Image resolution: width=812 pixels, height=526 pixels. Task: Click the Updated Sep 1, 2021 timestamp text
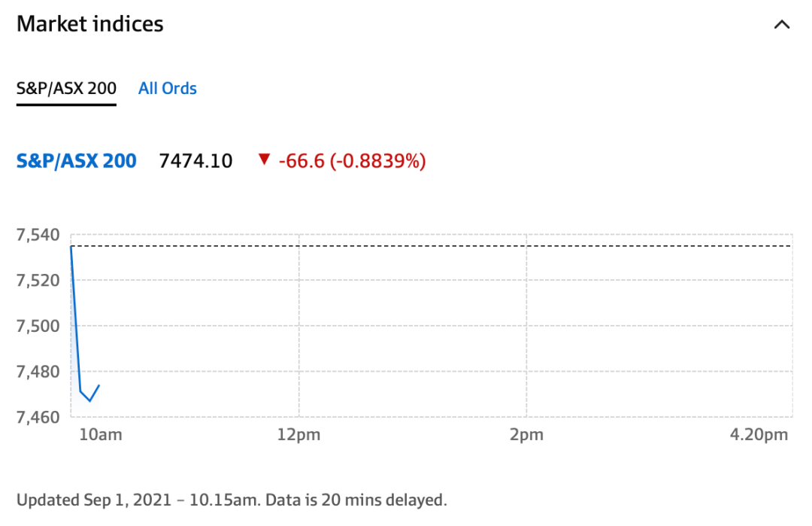click(x=232, y=500)
